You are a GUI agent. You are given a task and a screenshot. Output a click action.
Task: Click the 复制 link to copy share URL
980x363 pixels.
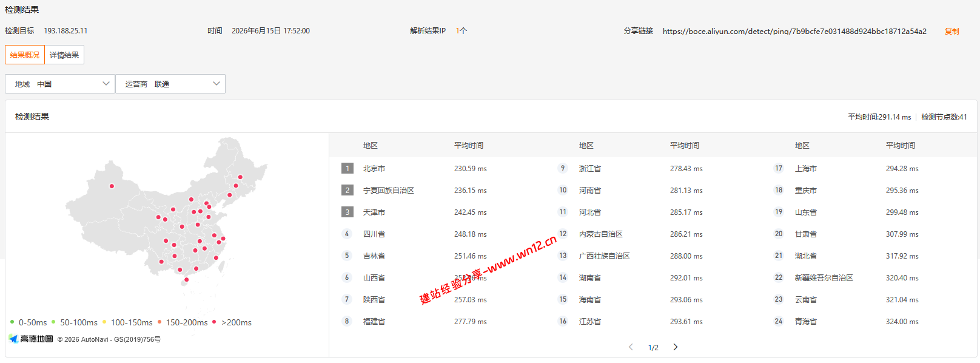pos(951,31)
